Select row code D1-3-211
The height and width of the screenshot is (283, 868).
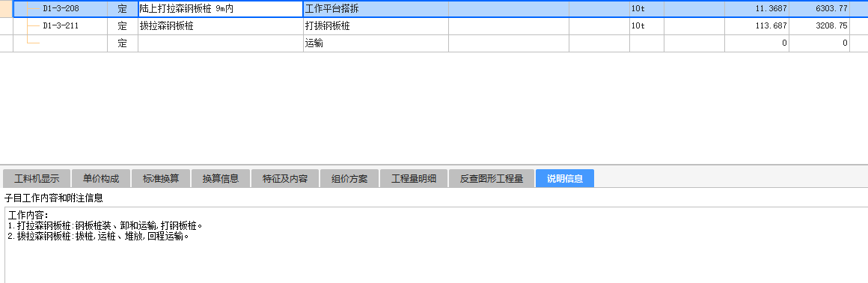coord(61,26)
